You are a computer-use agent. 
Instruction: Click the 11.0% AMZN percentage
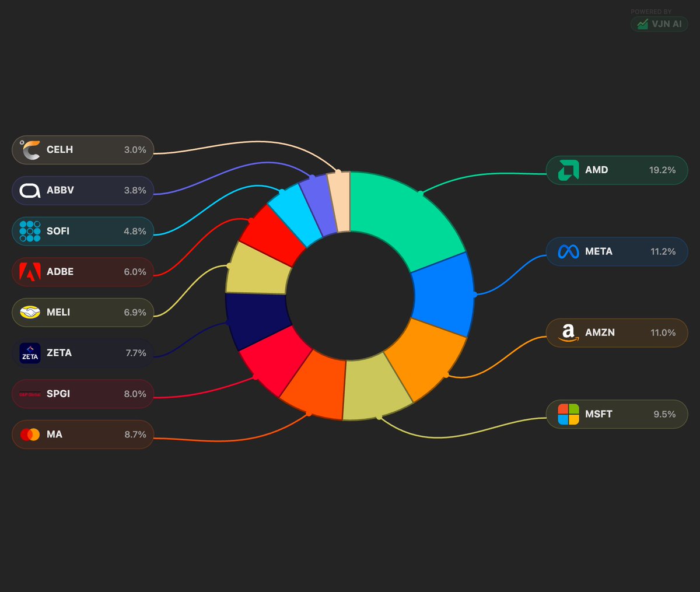[x=663, y=333]
